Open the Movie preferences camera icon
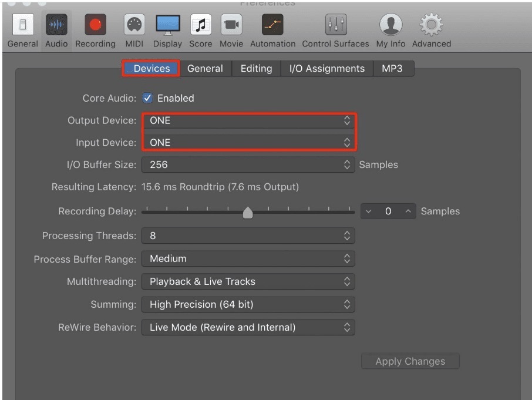 click(x=231, y=25)
